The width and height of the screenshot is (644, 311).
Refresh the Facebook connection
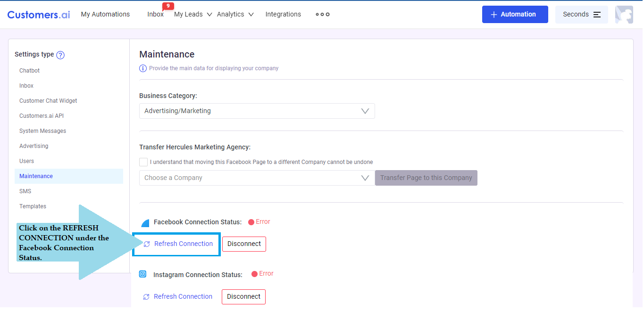[x=178, y=244]
